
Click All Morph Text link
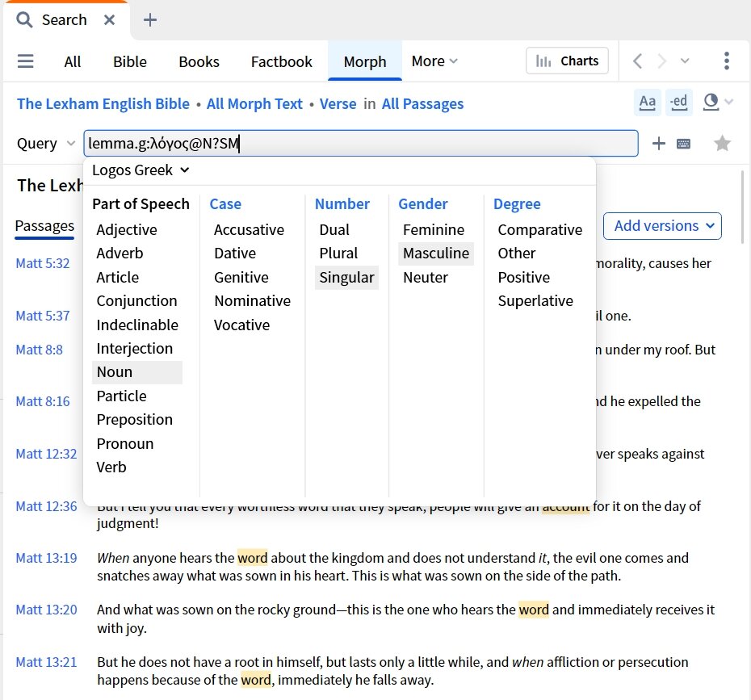coord(254,104)
